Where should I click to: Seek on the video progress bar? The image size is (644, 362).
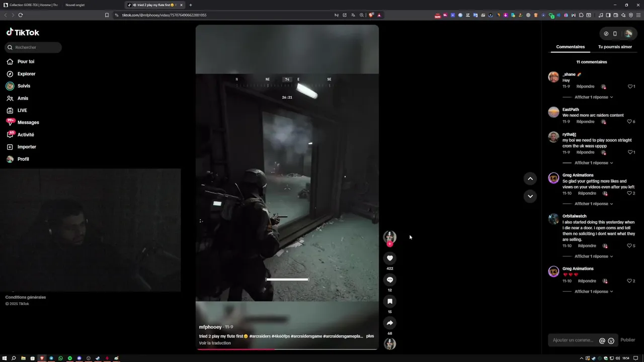287,349
